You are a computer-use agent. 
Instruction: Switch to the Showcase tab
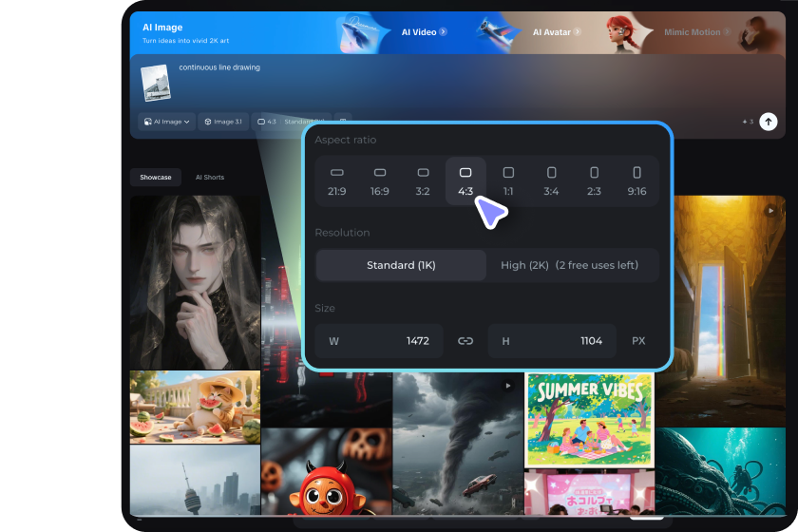coord(156,177)
